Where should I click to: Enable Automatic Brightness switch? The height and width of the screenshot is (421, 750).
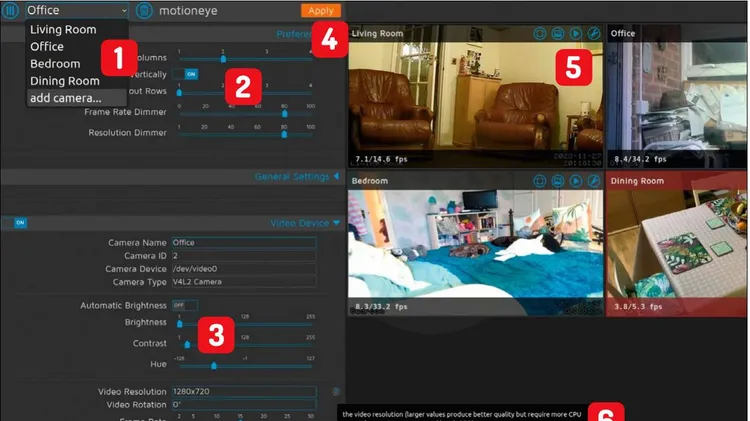pos(185,305)
